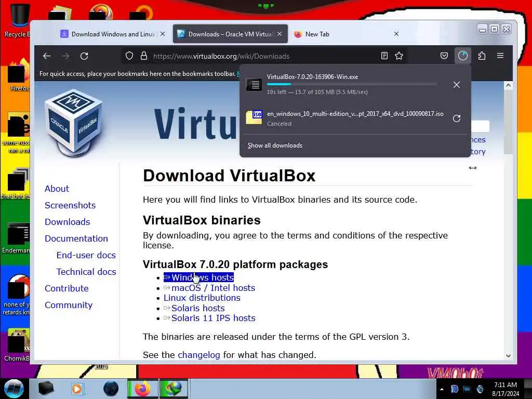Open the changelog link

199,355
